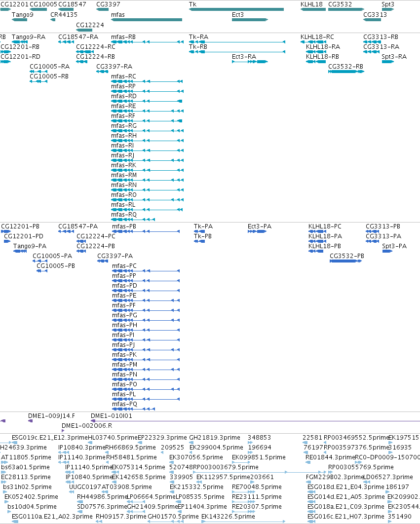Select the CG3397-PA protein label

115,256
